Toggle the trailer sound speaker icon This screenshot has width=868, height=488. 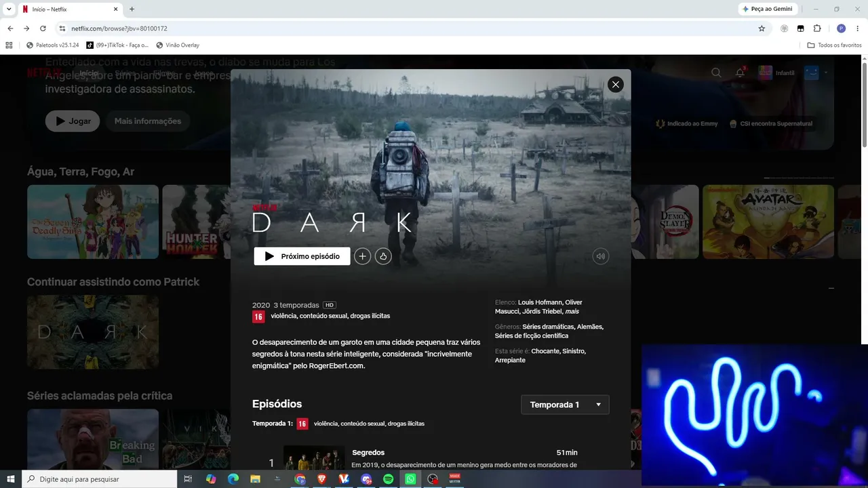point(600,256)
